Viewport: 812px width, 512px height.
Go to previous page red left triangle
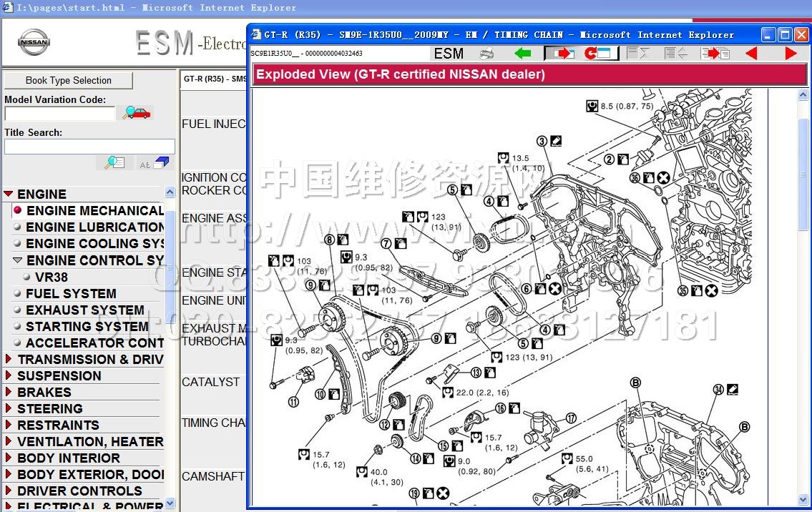click(751, 54)
